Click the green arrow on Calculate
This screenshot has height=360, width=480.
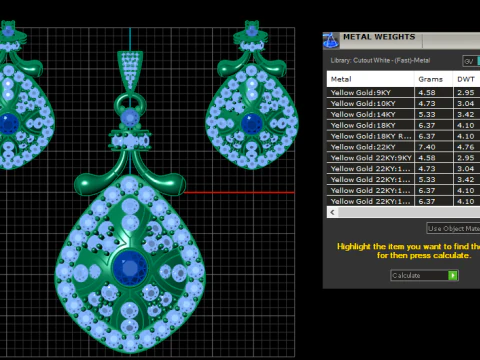pyautogui.click(x=453, y=275)
